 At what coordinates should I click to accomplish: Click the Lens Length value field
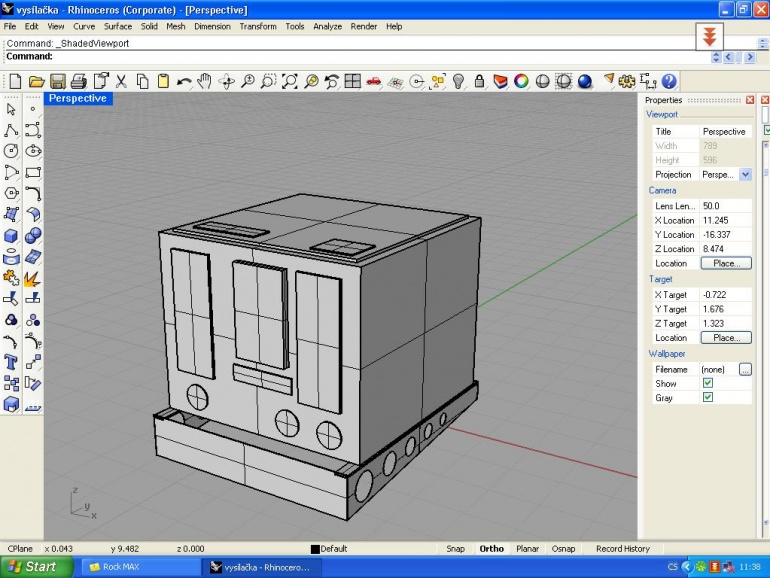[726, 206]
